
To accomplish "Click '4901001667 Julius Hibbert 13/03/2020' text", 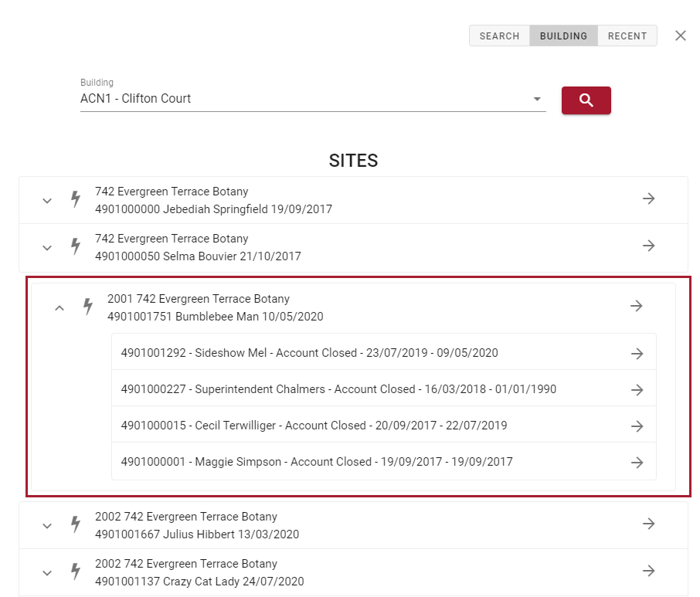I will [x=197, y=534].
